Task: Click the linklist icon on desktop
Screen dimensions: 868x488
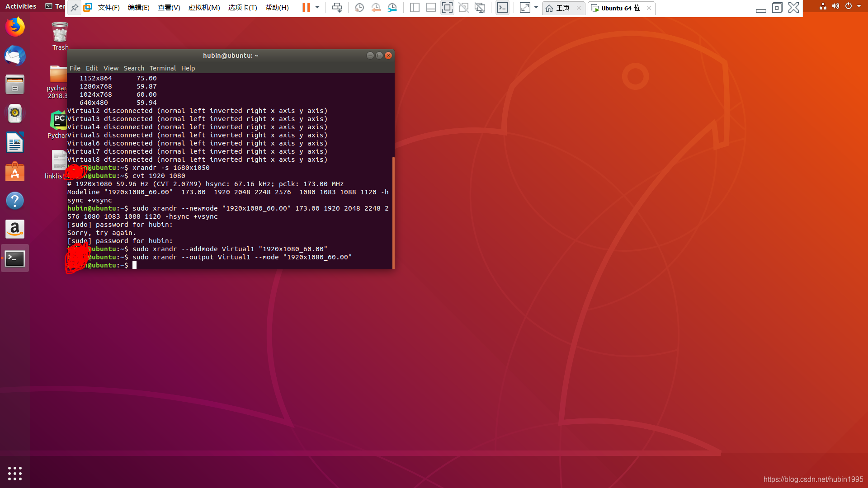Action: pos(59,160)
